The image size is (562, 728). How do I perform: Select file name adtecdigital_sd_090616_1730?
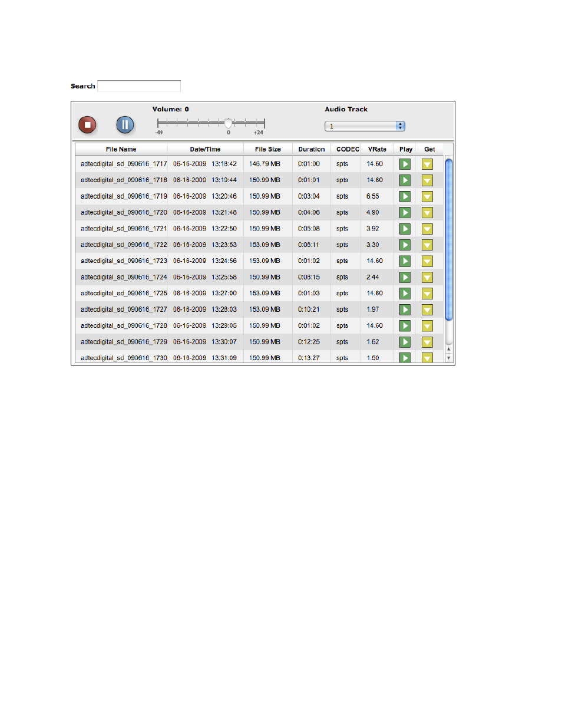tap(124, 358)
